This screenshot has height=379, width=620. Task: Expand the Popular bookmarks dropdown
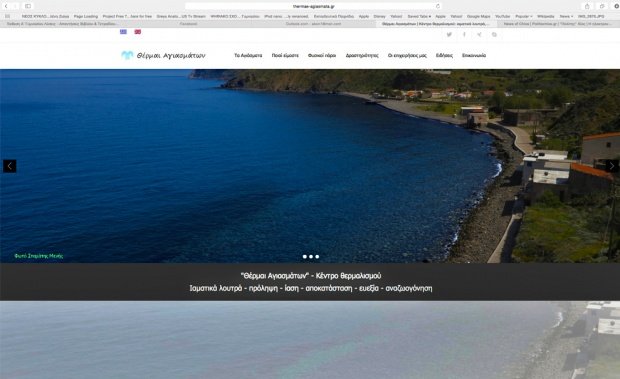524,16
